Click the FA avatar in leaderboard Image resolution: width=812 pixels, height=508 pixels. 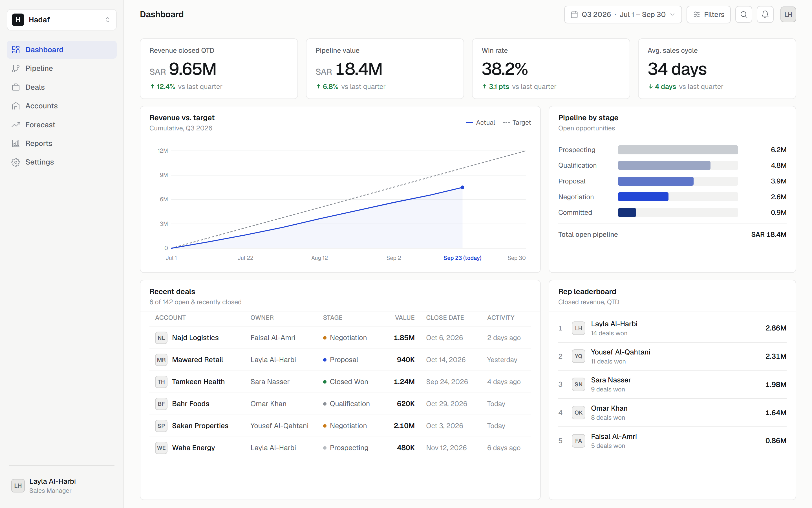click(x=579, y=441)
